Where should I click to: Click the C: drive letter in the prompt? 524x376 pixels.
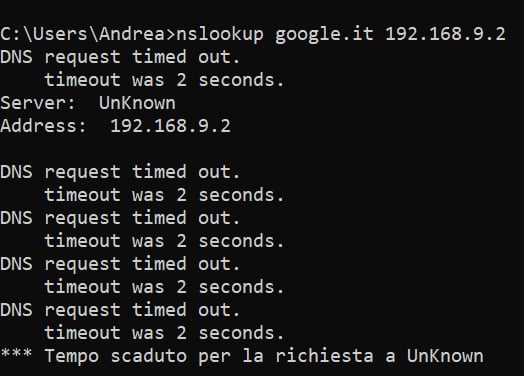tap(11, 34)
